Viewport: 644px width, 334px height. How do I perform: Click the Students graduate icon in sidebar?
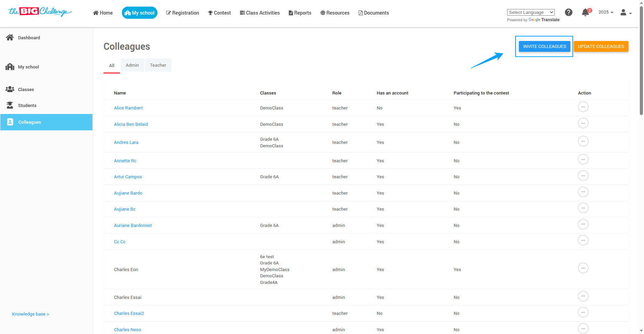click(10, 105)
